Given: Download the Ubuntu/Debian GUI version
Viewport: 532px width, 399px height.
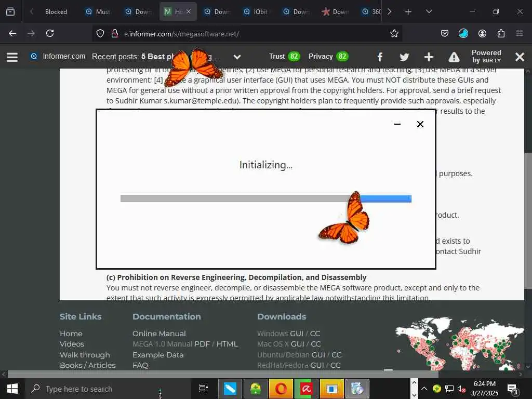Looking at the screenshot, I should coord(318,355).
